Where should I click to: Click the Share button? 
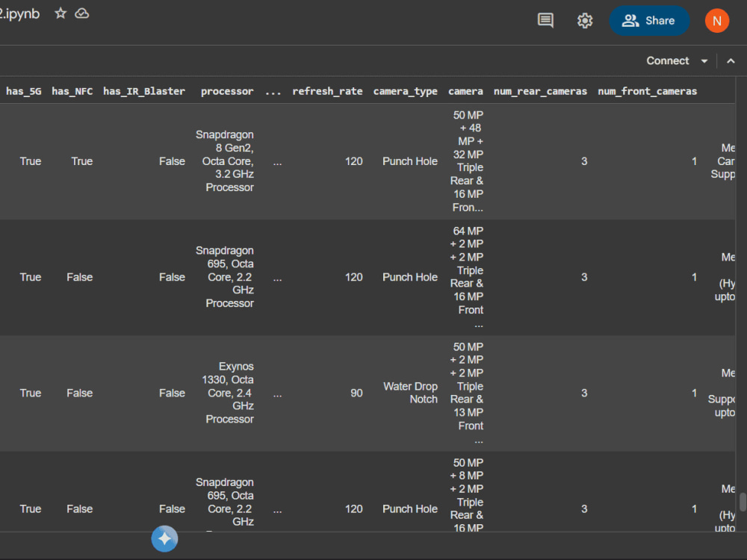click(649, 20)
